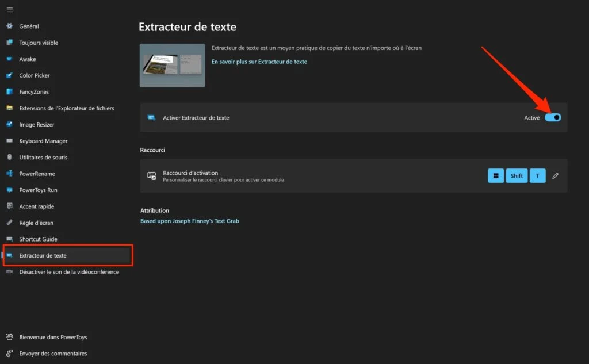Click the Toujours visible icon
Image resolution: width=589 pixels, height=364 pixels.
[10, 43]
